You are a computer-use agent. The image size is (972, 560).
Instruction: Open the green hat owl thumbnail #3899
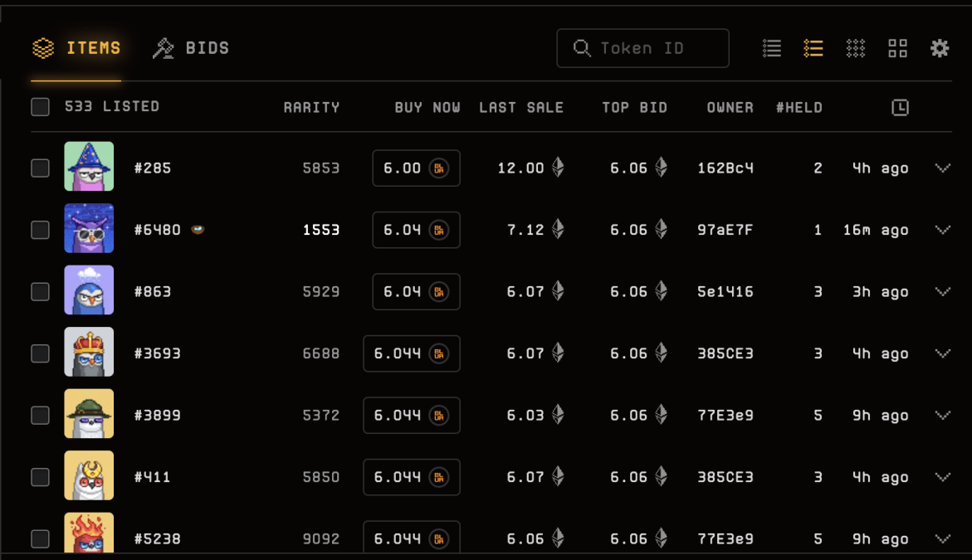(89, 413)
